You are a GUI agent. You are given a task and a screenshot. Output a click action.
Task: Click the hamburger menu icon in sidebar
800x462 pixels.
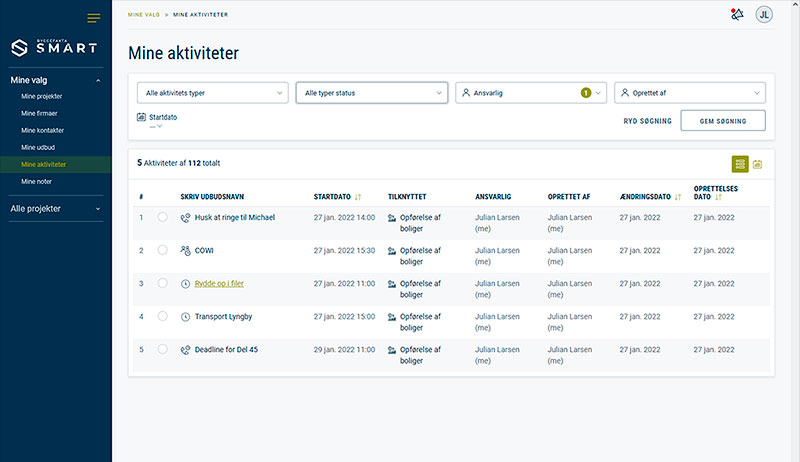94,17
